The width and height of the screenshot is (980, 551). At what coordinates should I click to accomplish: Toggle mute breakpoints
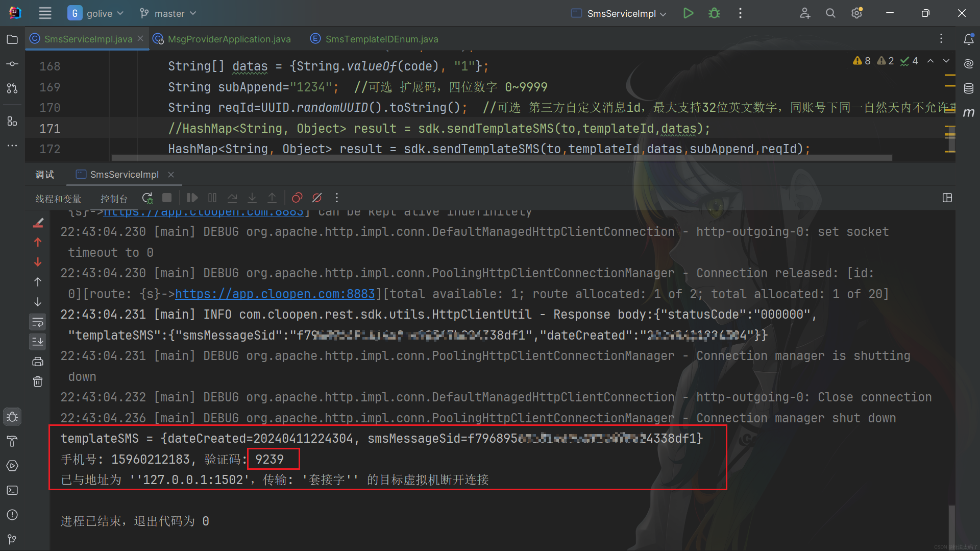tap(317, 198)
